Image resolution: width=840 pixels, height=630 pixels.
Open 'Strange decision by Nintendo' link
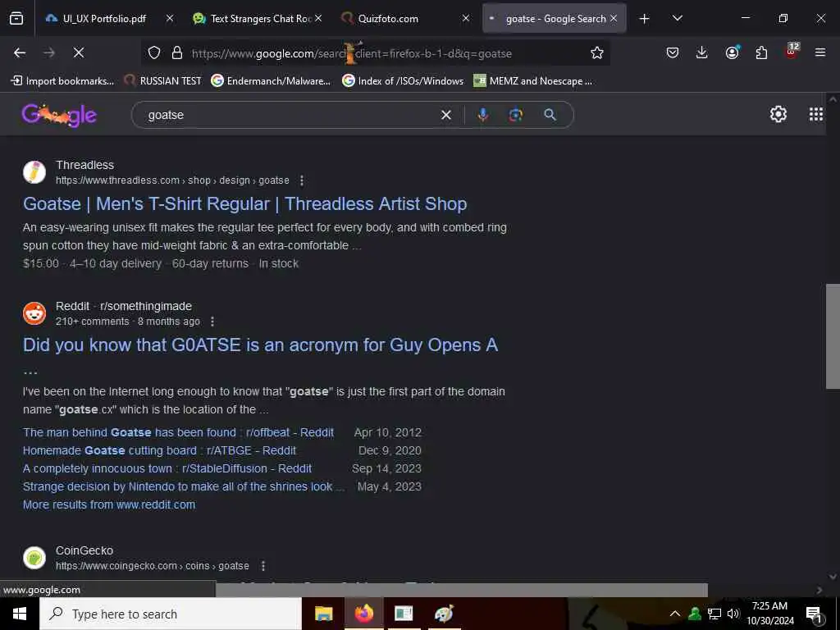coord(183,487)
